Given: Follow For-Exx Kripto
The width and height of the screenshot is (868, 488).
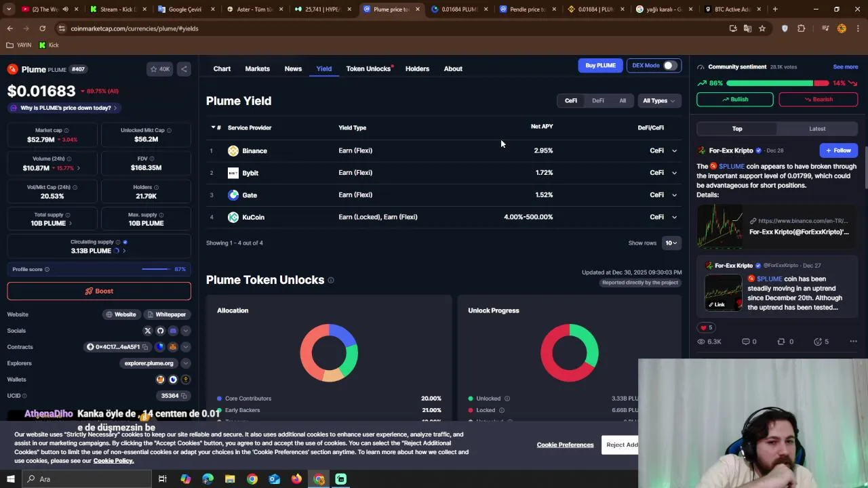Looking at the screenshot, I should 838,150.
